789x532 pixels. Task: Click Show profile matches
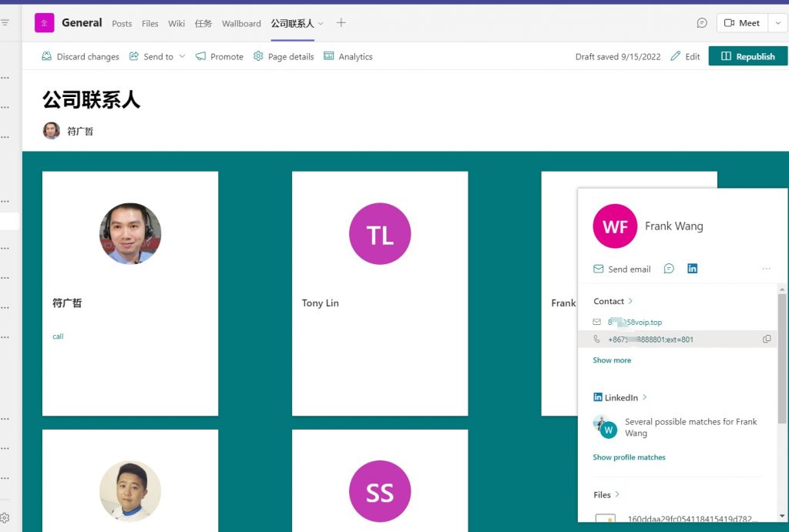(x=629, y=457)
